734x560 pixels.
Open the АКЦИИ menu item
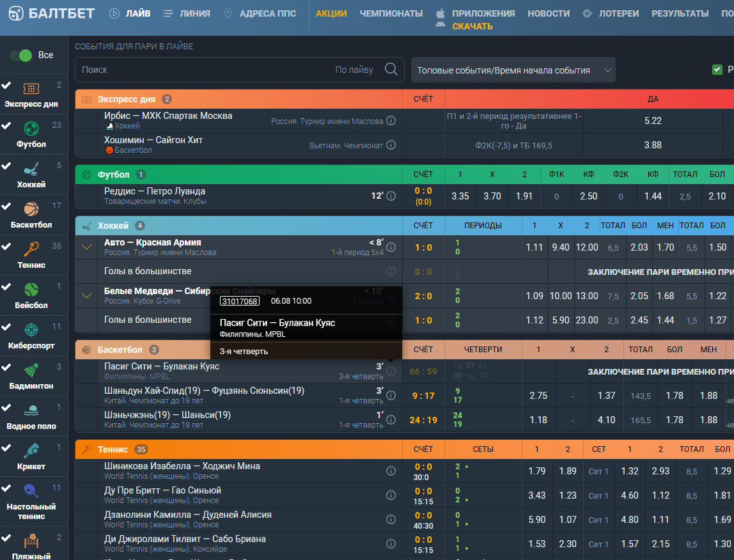coord(331,13)
